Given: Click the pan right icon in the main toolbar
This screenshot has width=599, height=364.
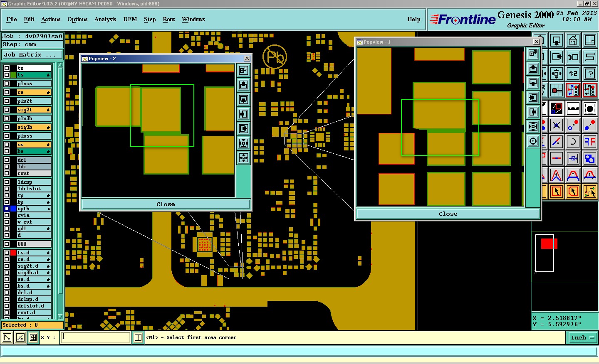Looking at the screenshot, I should [x=557, y=57].
